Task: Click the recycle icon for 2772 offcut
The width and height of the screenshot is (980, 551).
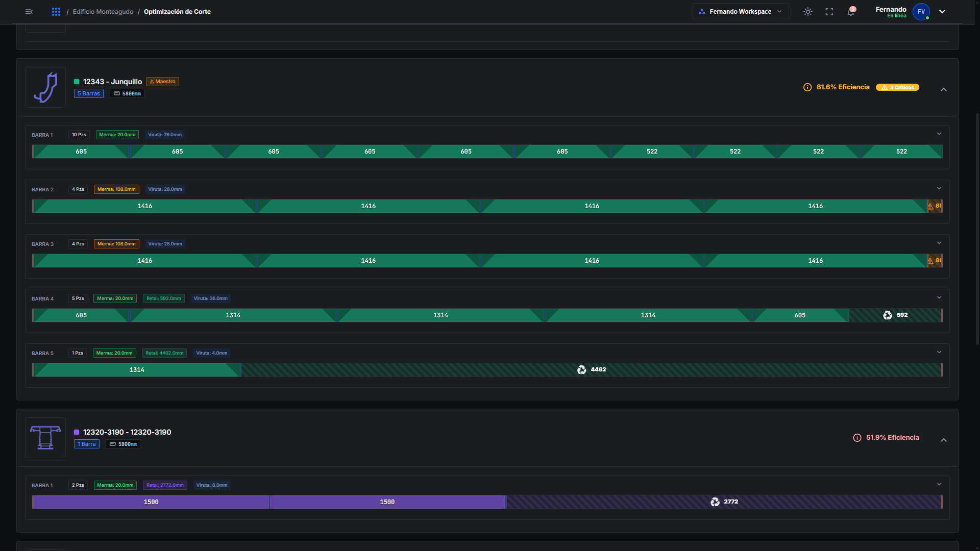Action: click(715, 502)
